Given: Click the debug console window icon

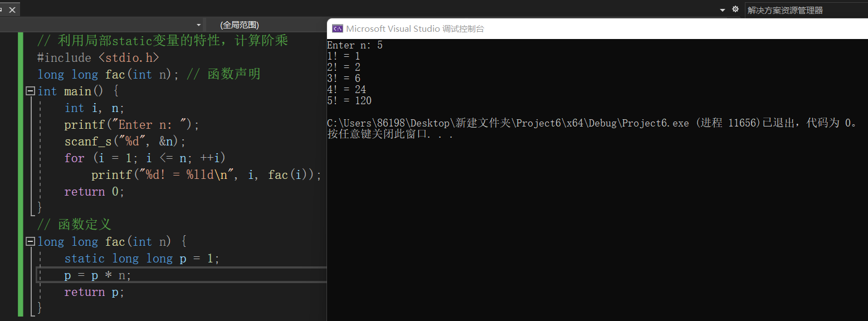Looking at the screenshot, I should click(337, 28).
